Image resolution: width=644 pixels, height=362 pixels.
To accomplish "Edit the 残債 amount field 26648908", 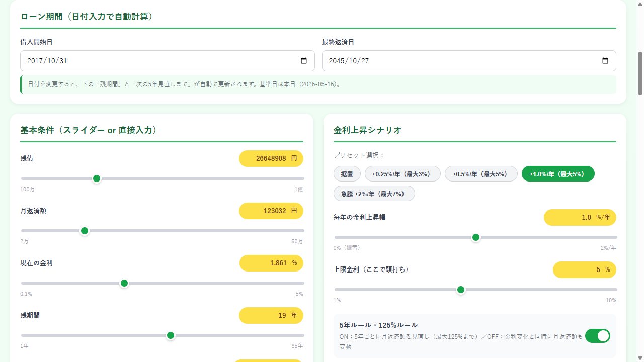I will tap(271, 158).
